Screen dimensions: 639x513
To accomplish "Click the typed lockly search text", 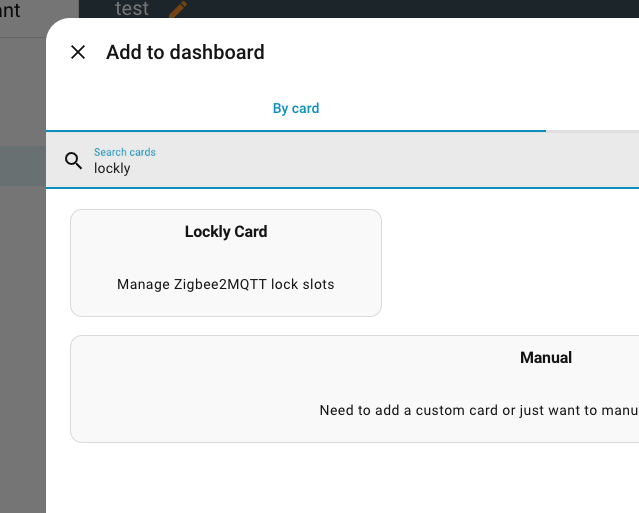I will click(x=112, y=169).
